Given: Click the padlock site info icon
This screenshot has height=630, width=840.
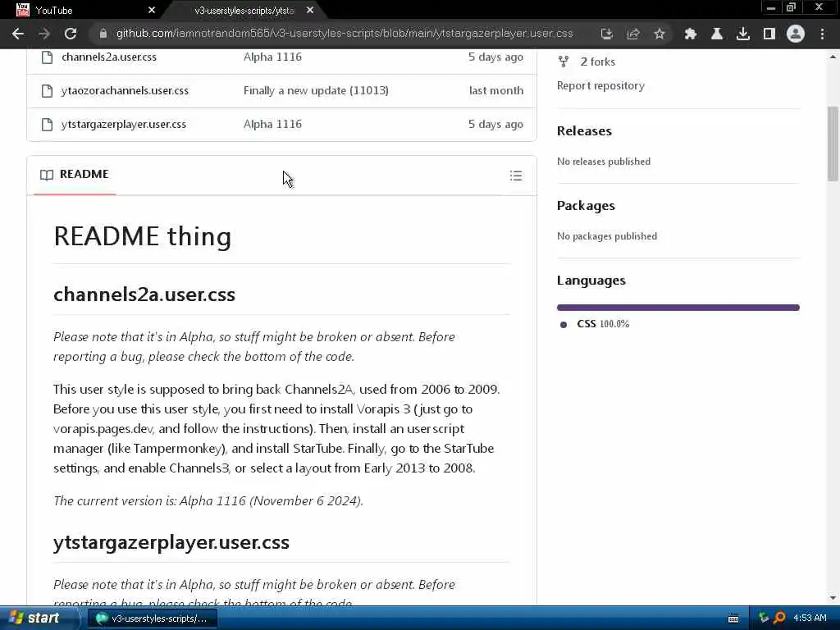Looking at the screenshot, I should (x=103, y=34).
